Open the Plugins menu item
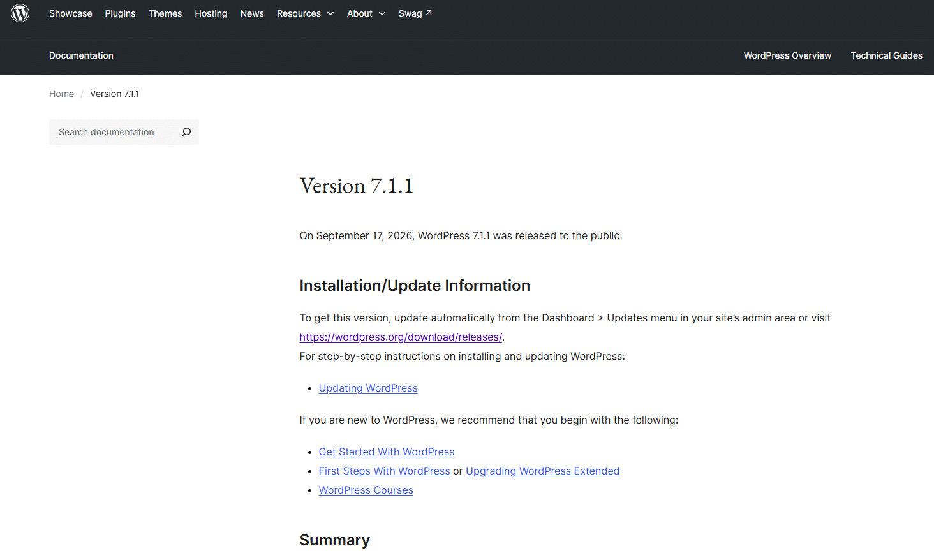Screen dimensions: 934x560 pyautogui.click(x=120, y=13)
